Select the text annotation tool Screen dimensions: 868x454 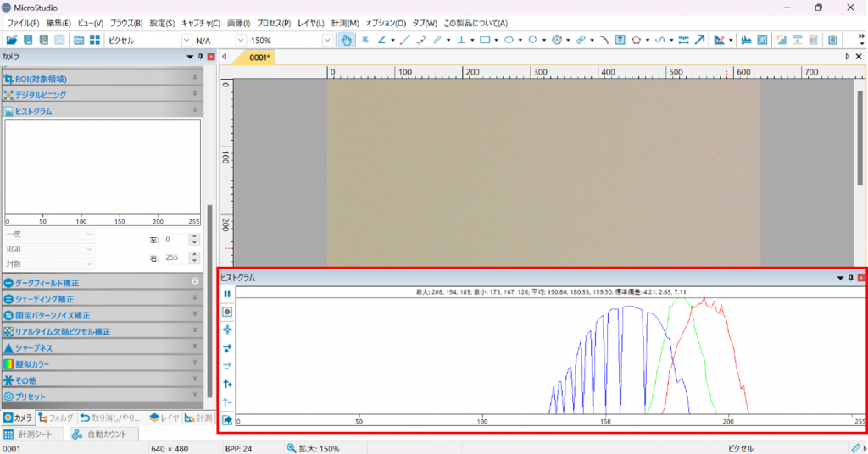(x=620, y=40)
